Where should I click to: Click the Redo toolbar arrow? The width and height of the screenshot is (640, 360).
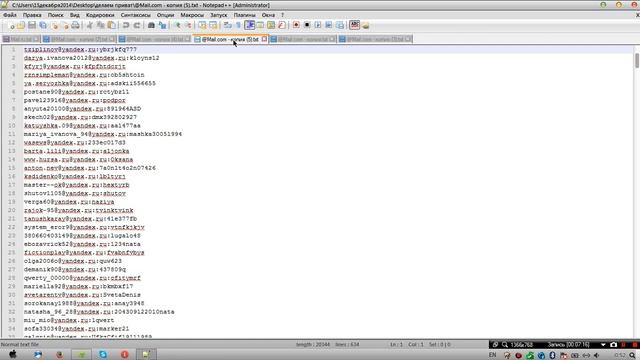137,25
